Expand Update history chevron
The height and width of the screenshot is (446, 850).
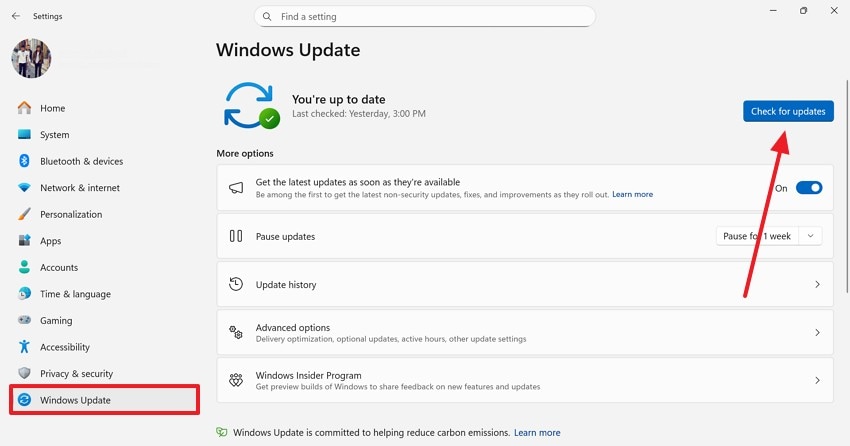pos(817,285)
